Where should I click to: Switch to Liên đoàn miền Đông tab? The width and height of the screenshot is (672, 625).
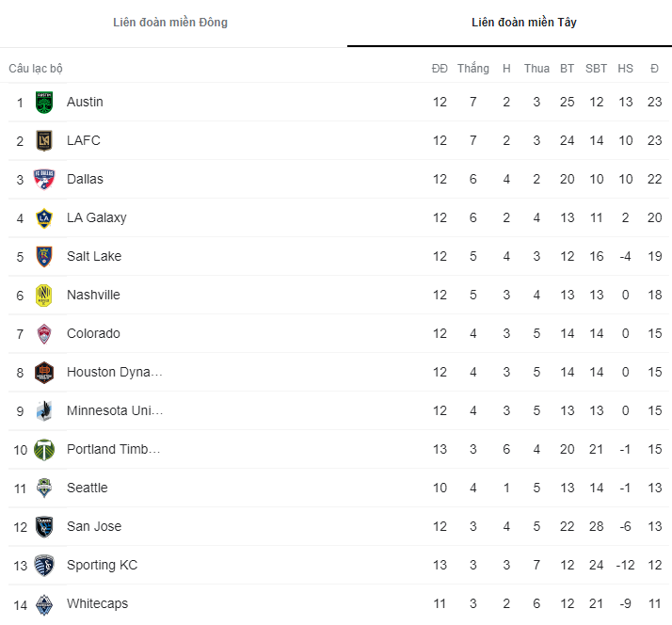coord(170,23)
